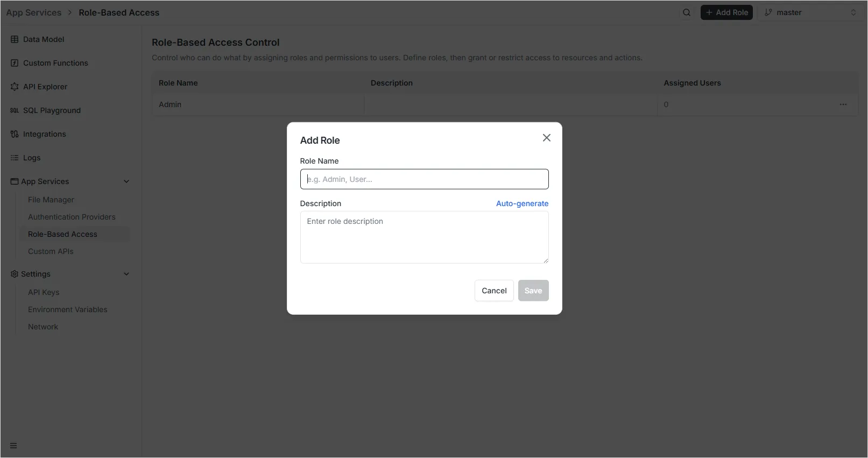The height and width of the screenshot is (458, 868).
Task: Open the Admin row more options menu
Action: (843, 104)
